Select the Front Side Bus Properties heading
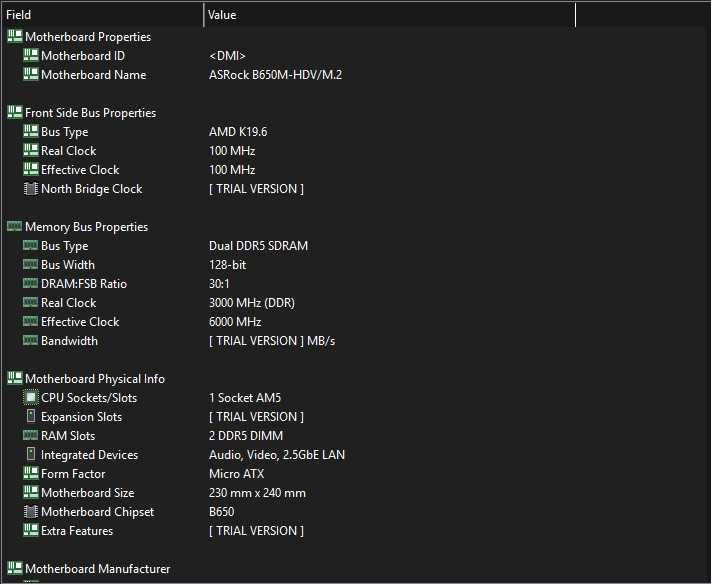The height and width of the screenshot is (584, 711). 90,113
